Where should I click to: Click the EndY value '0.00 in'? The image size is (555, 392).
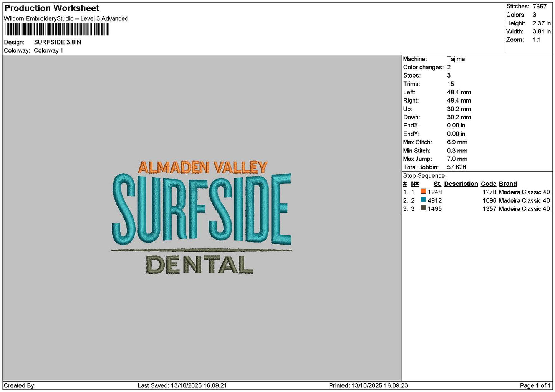click(456, 134)
